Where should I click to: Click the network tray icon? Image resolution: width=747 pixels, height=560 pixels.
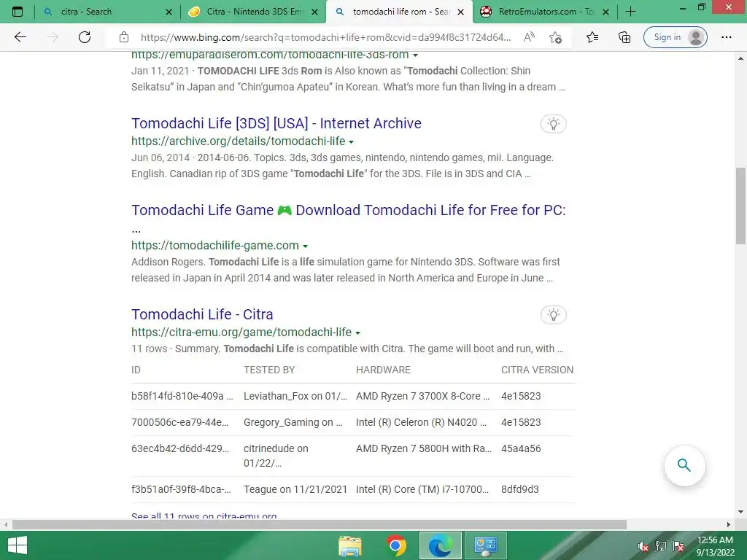click(660, 545)
